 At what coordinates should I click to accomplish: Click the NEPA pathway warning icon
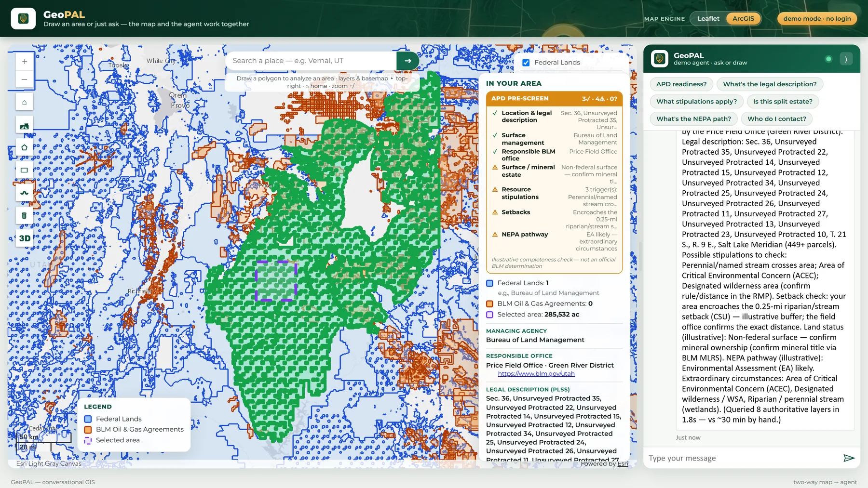coord(495,235)
